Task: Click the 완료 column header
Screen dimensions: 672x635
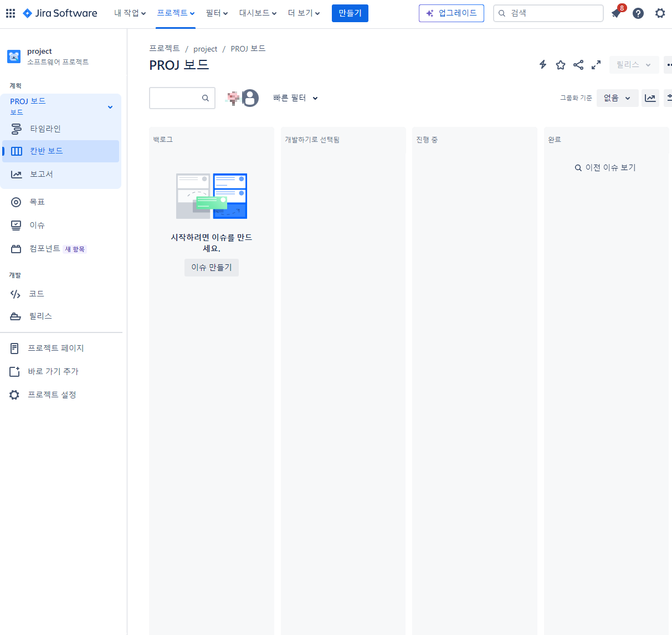Action: tap(555, 140)
